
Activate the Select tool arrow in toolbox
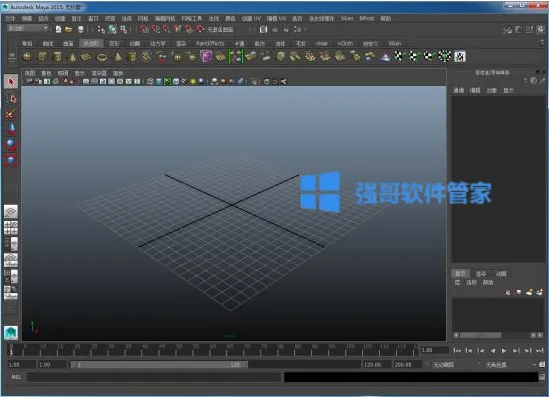point(11,82)
